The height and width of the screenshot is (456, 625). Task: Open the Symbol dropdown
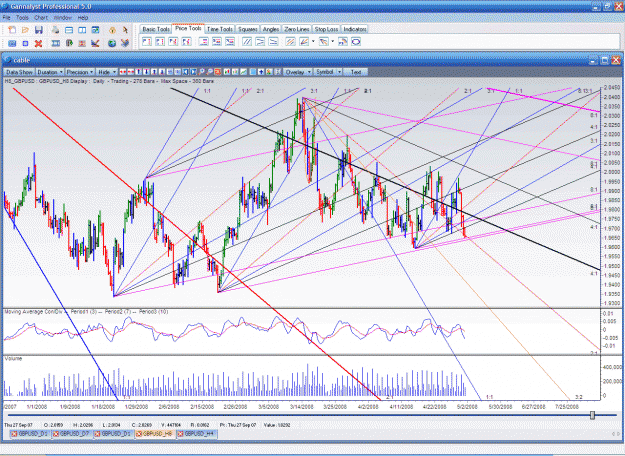tap(328, 72)
